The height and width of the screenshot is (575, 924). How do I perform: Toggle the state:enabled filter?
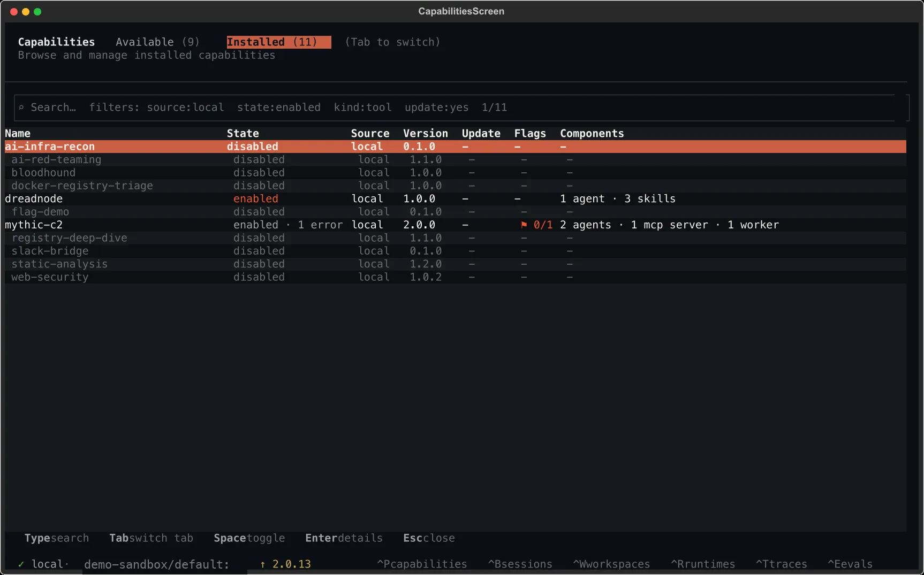coord(279,108)
